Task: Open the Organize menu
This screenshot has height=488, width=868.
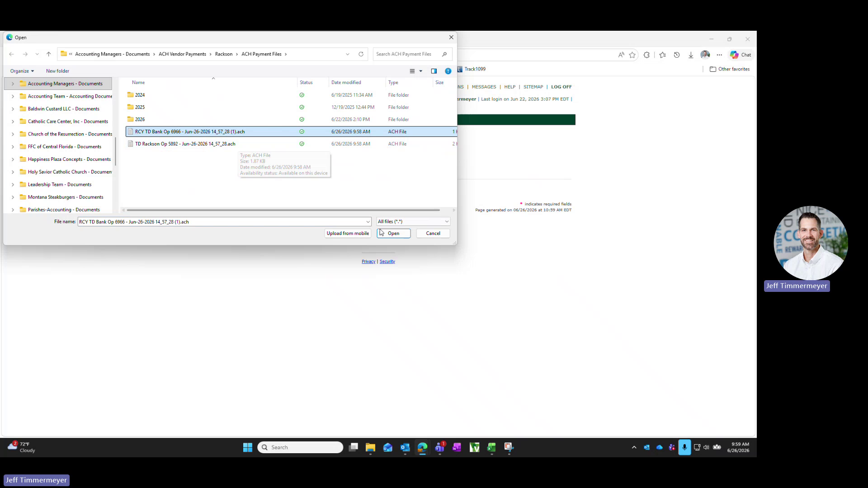Action: click(x=22, y=71)
